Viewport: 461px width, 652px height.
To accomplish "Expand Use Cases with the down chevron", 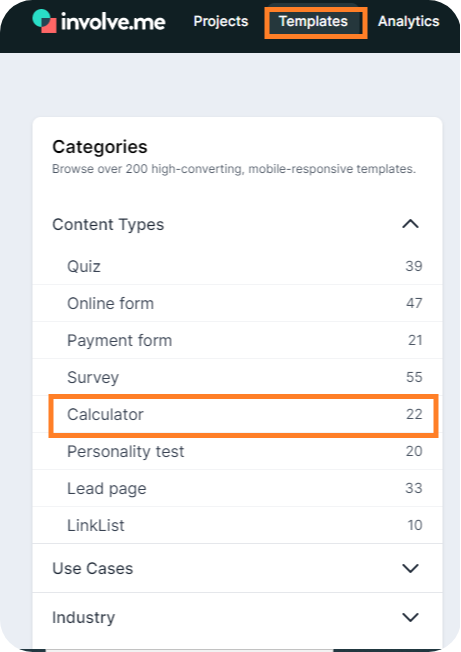I will [410, 568].
